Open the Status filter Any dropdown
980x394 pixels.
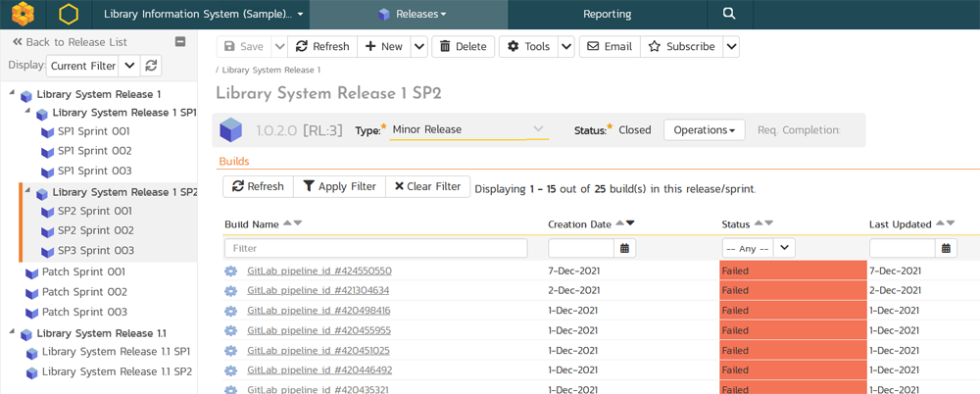click(x=758, y=248)
